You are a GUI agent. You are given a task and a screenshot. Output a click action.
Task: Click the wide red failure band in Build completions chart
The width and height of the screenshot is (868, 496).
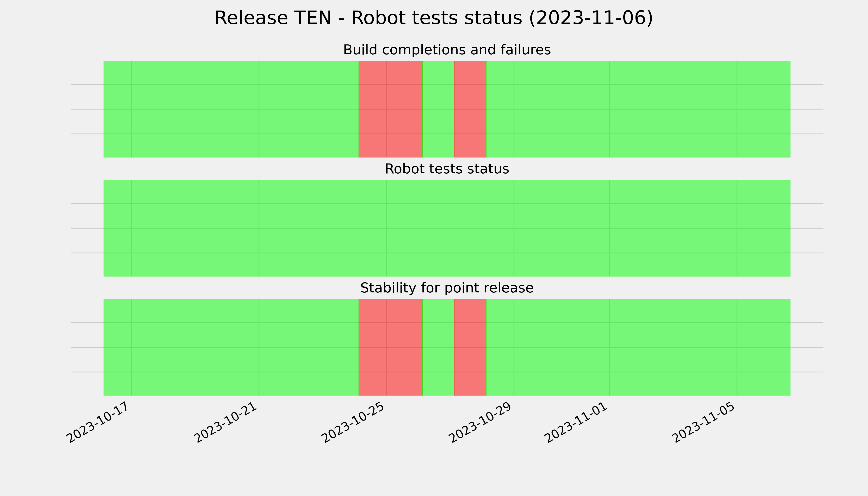click(390, 109)
